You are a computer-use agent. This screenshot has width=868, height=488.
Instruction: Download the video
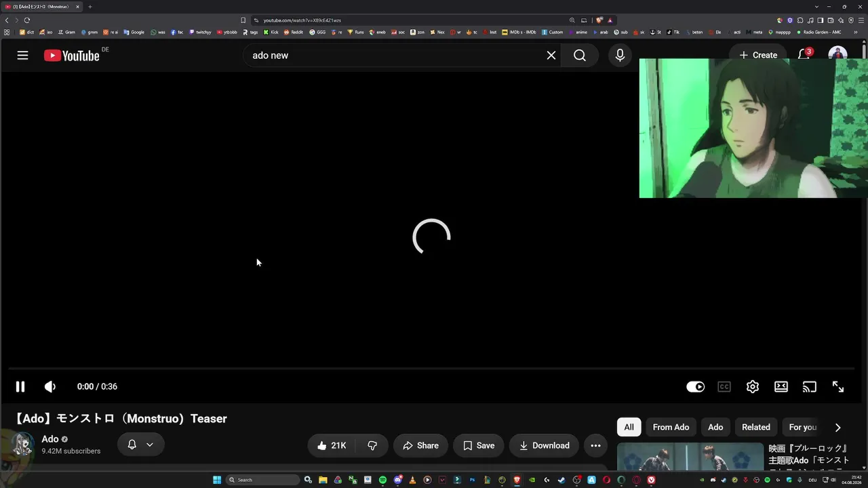coord(545,445)
